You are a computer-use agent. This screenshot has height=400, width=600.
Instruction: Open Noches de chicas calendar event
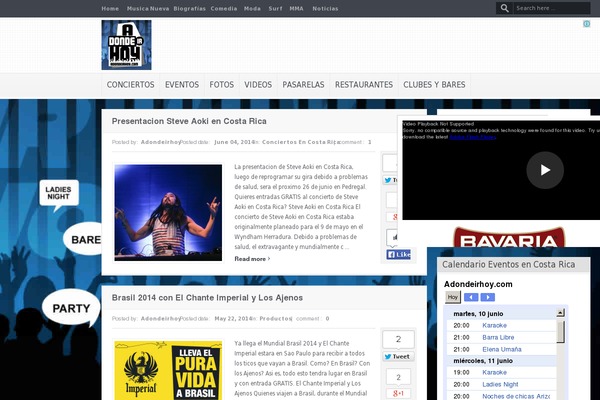point(516,396)
